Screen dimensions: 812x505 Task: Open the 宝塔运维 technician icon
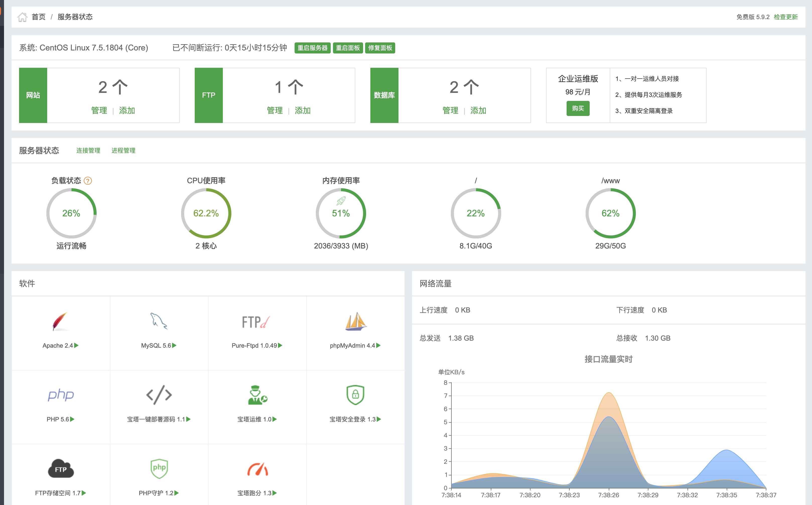257,395
